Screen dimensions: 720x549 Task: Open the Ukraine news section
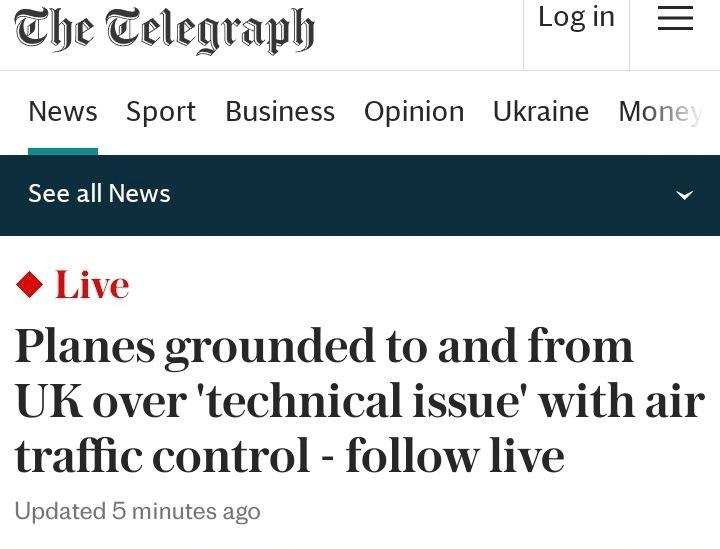[541, 112]
